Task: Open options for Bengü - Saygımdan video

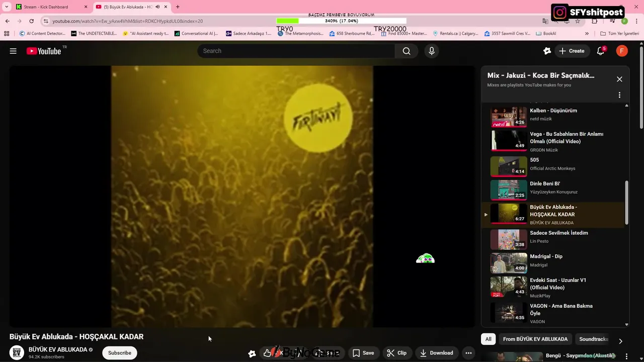Action: 626,356
